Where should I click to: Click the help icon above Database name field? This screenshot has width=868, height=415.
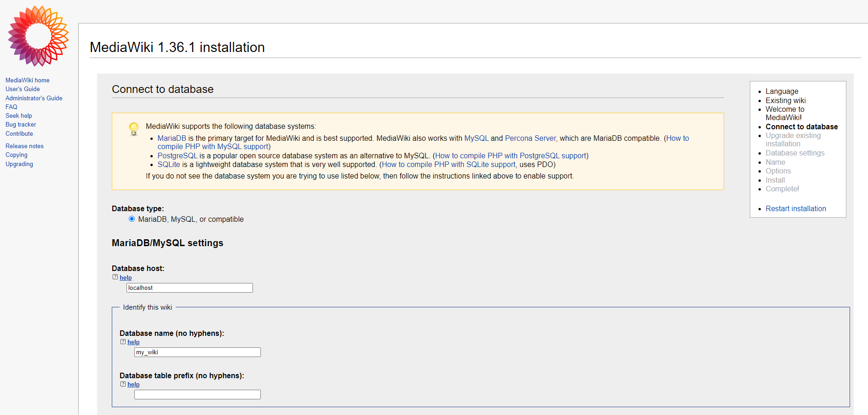click(122, 341)
